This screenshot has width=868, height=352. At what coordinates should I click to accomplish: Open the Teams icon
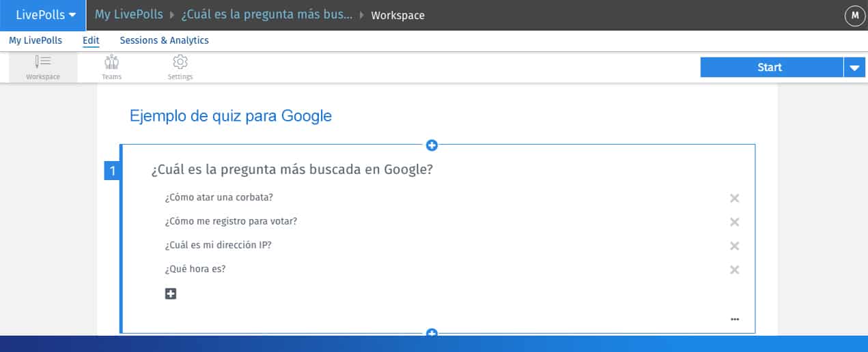click(111, 62)
